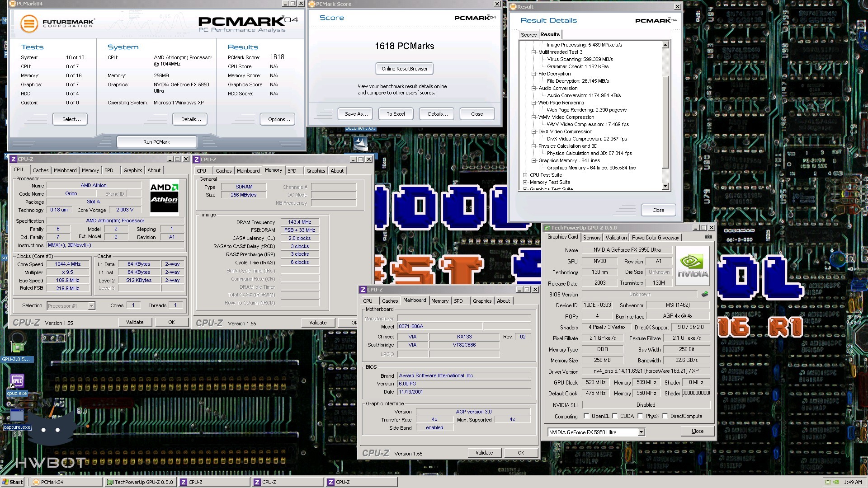Click the Futuremark orange logo icon
Image resolution: width=868 pixels, height=488 pixels.
(29, 23)
